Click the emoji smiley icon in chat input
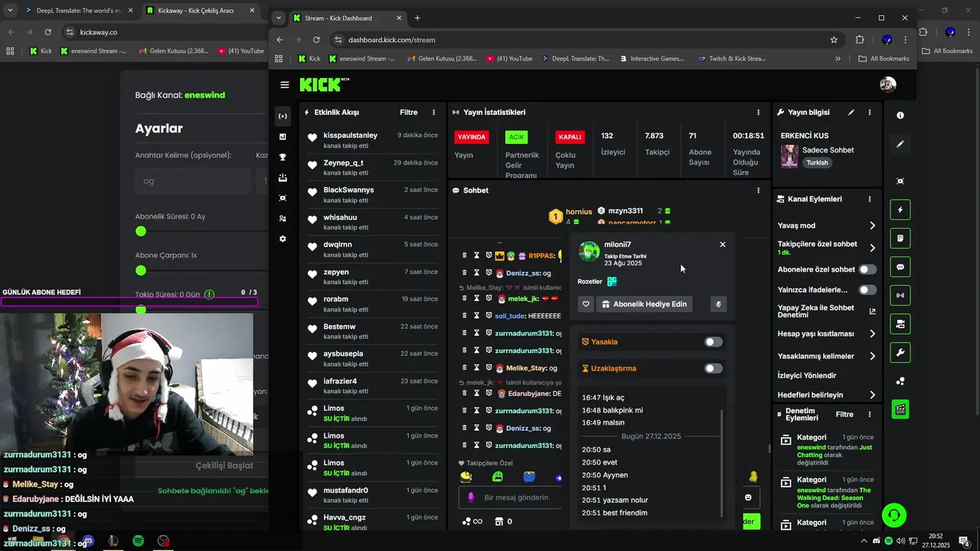Screen dimensions: 980x551 [748, 497]
